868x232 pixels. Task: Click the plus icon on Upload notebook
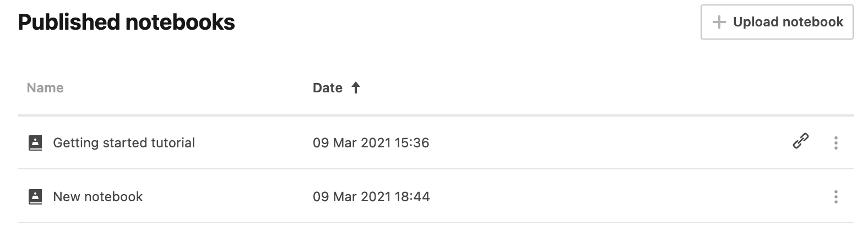[x=719, y=22]
